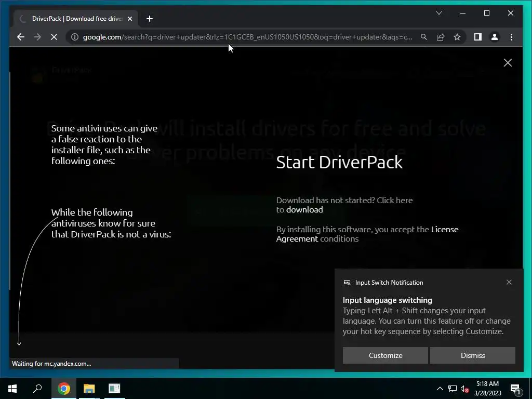Open the Action Center notifications

pos(516,389)
